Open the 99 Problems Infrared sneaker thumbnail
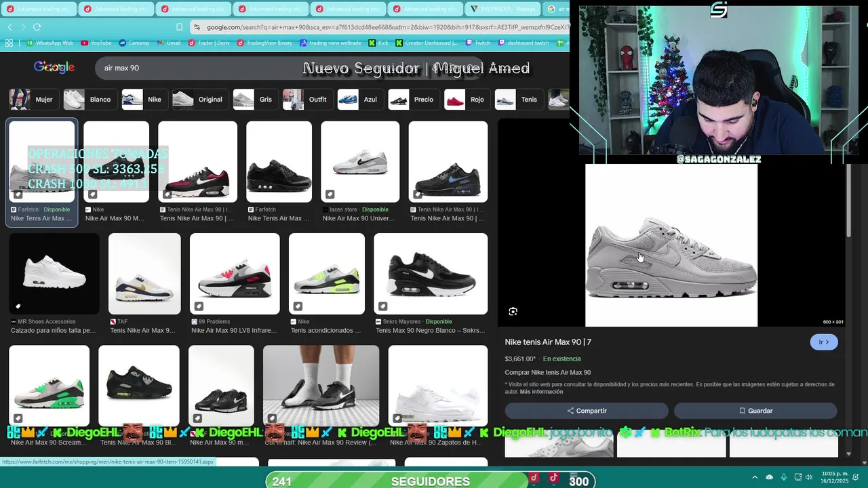The image size is (868, 488). click(x=235, y=274)
